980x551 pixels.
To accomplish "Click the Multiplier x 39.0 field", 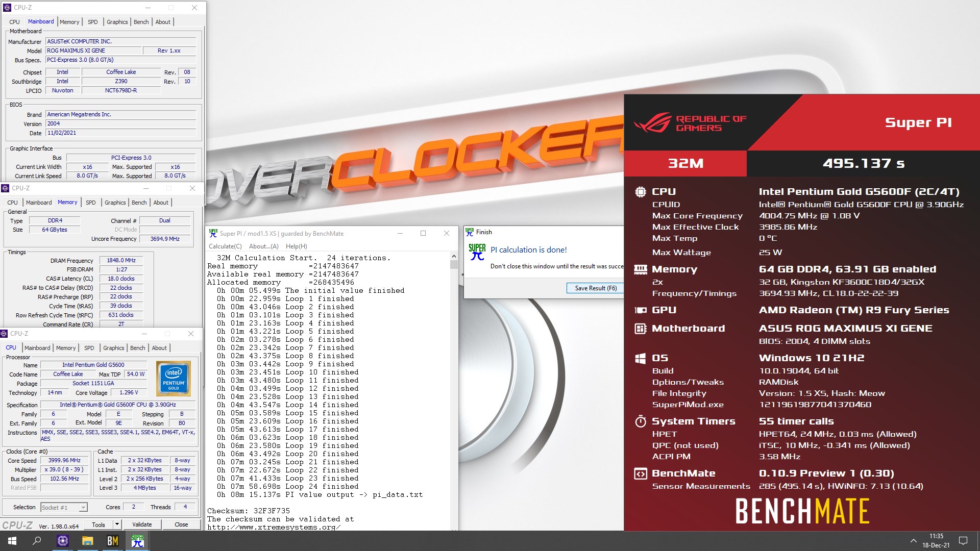I will (x=64, y=469).
